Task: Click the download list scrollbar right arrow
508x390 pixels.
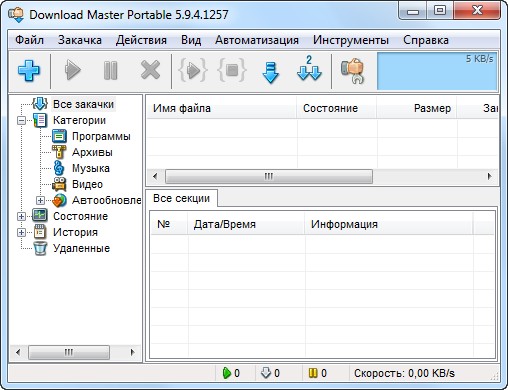Action: pyautogui.click(x=489, y=176)
